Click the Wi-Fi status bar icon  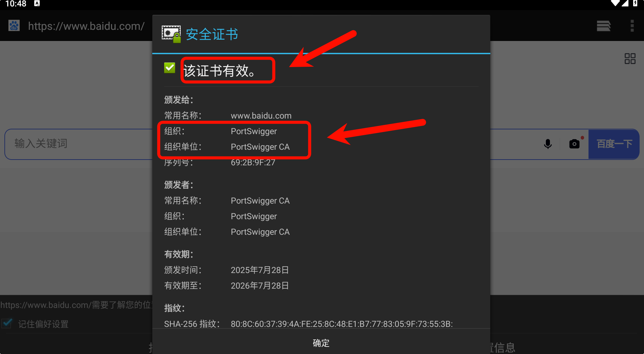pos(615,3)
